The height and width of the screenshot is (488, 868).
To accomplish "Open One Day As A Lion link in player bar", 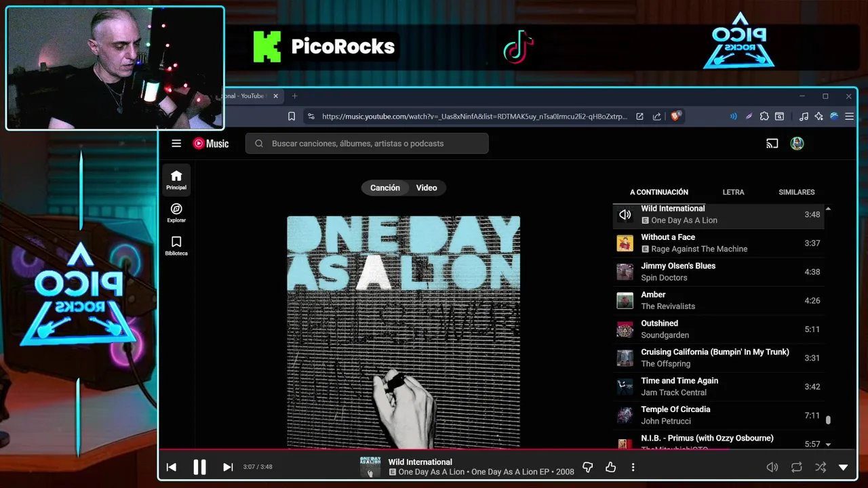I will [431, 472].
